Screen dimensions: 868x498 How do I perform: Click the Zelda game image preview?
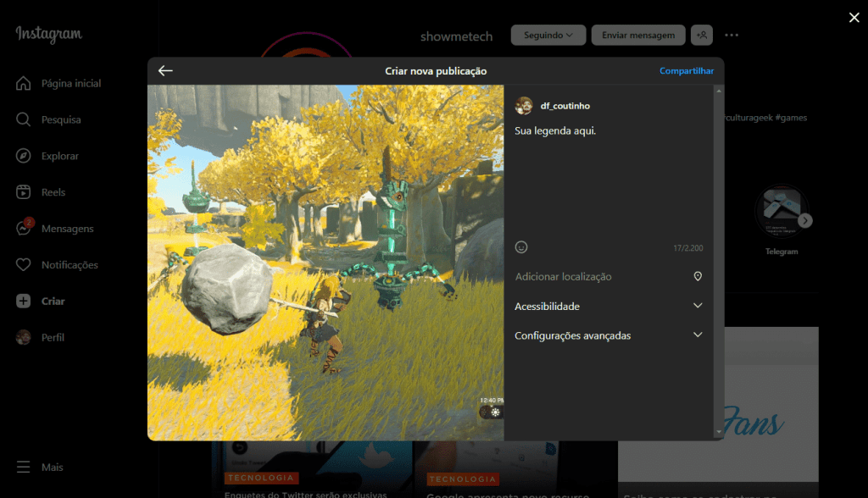(x=325, y=263)
